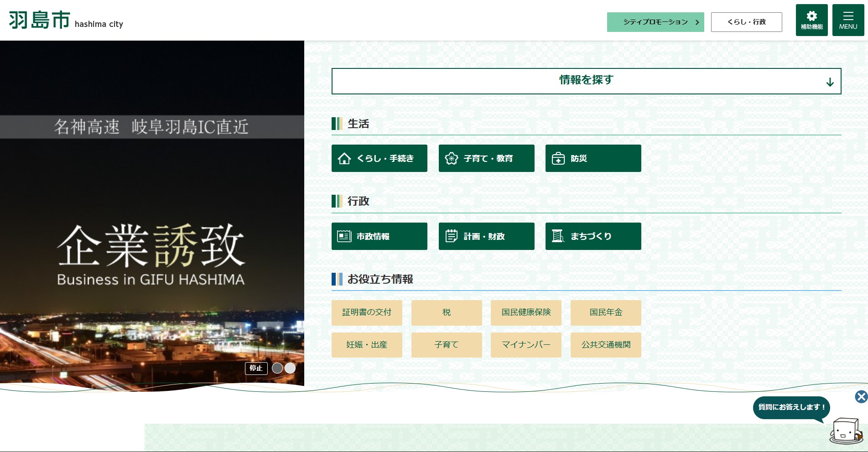868x452 pixels.
Task: Stop the slideshow with 停止 button
Action: (x=256, y=368)
